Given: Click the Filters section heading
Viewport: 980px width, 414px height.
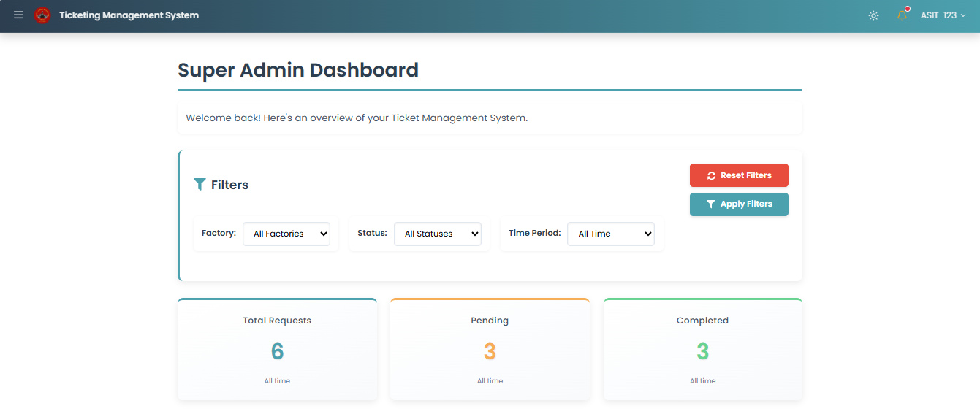Looking at the screenshot, I should (229, 185).
